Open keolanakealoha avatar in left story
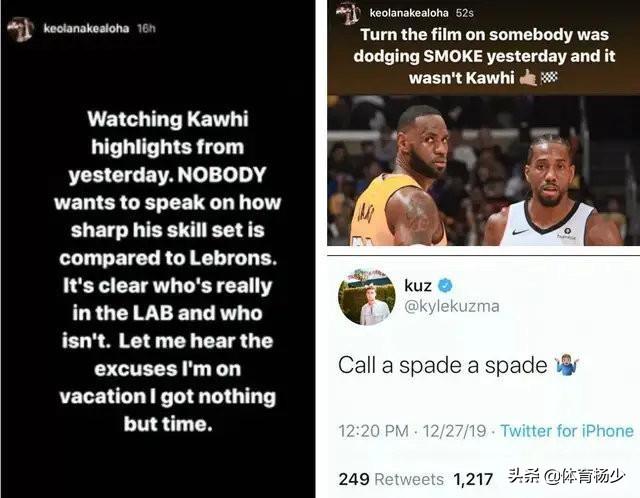 click(x=21, y=29)
